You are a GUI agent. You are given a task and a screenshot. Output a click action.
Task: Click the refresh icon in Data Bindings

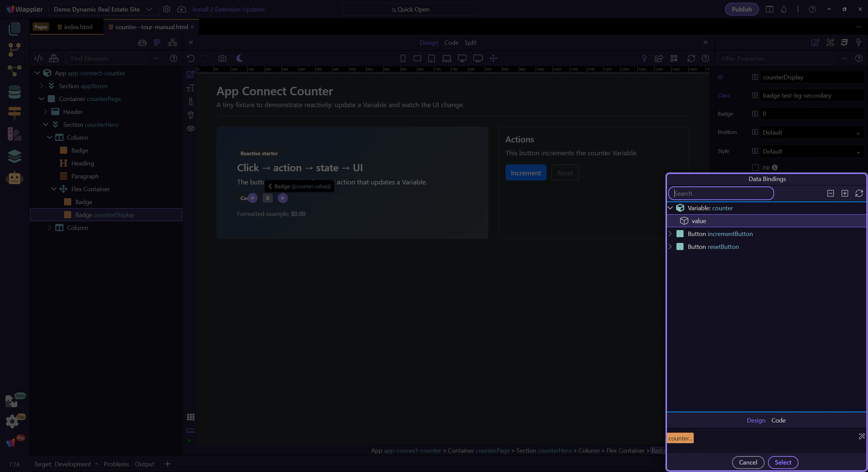[859, 194]
